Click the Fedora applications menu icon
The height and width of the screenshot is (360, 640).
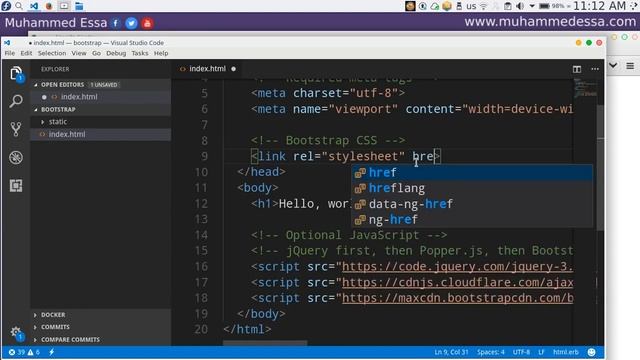point(6,6)
